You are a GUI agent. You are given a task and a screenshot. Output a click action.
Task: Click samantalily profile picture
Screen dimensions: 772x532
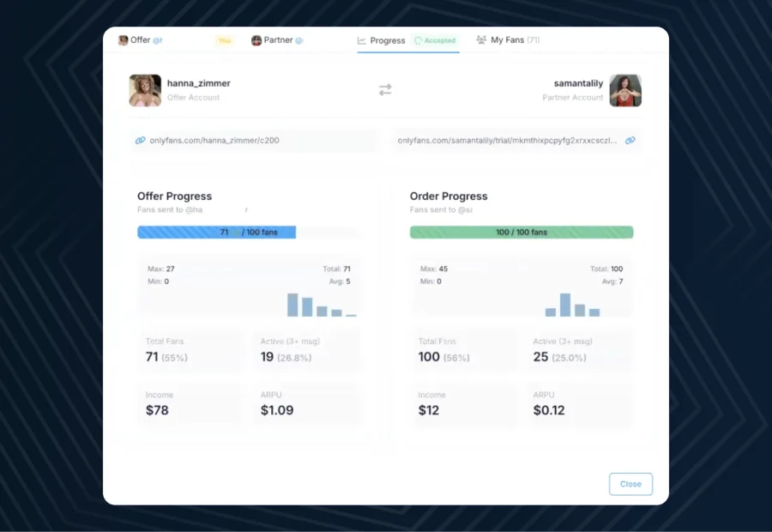625,90
